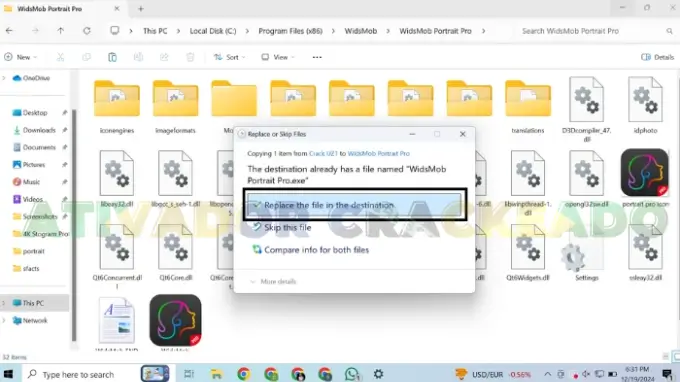
Task: Click the This PC breadcrumb segment
Action: coord(155,31)
